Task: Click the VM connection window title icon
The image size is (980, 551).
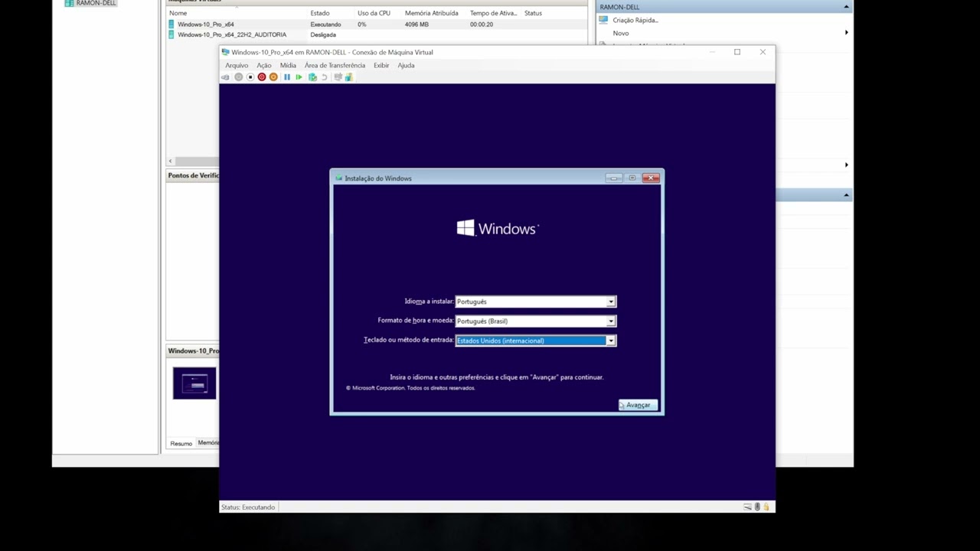Action: click(225, 52)
